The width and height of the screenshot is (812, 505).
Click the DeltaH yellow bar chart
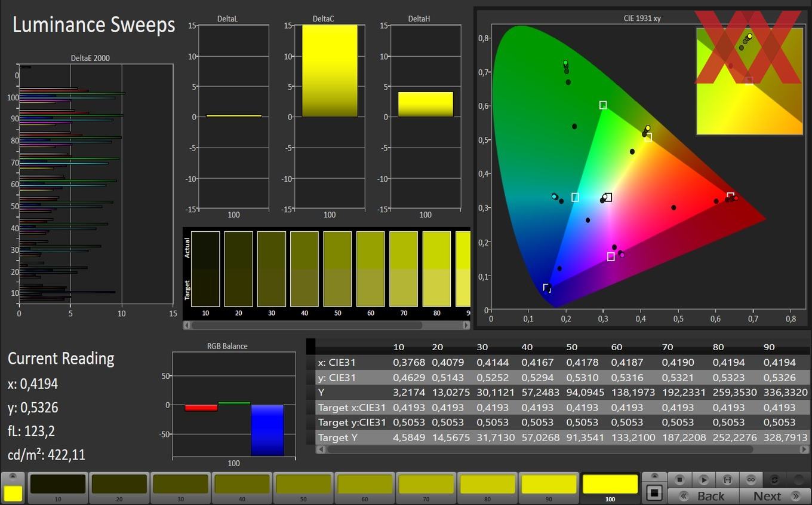pos(426,104)
